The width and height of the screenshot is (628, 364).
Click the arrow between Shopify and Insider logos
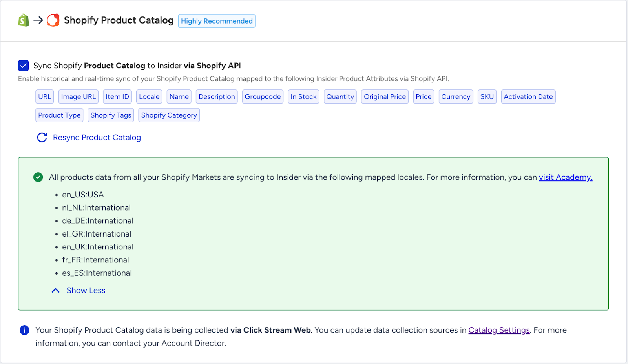pyautogui.click(x=38, y=20)
